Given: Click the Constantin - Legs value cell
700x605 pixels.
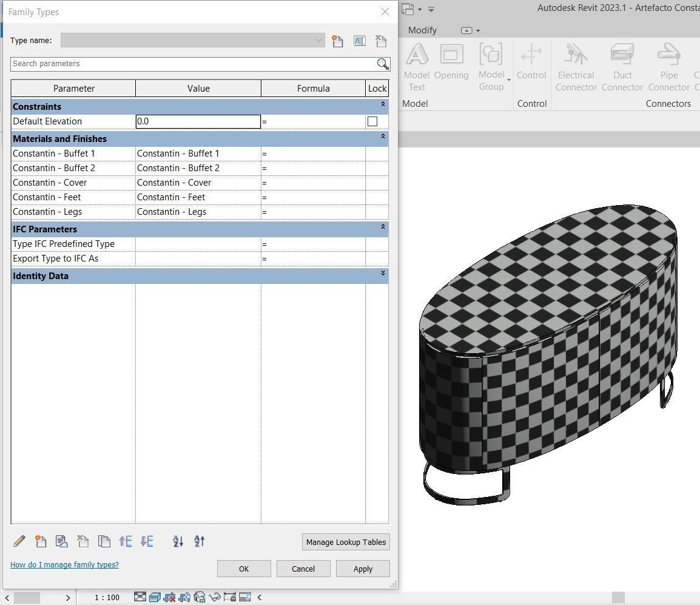Looking at the screenshot, I should (198, 212).
